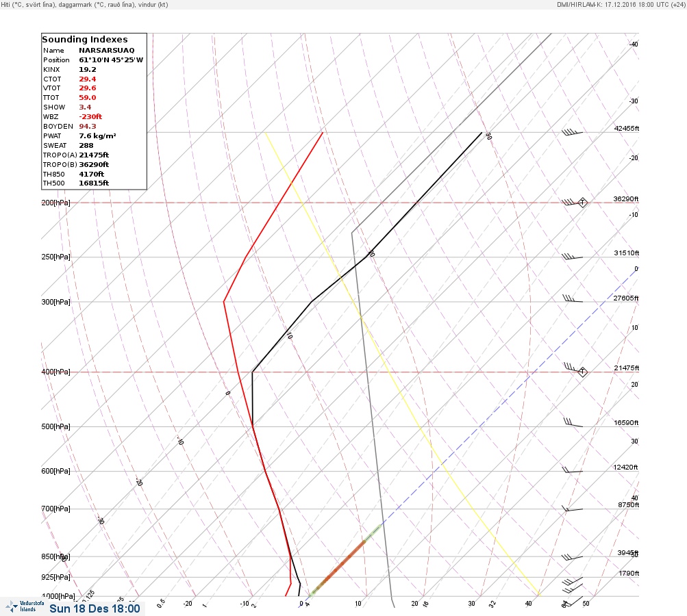The image size is (687, 616).
Task: Click the 36290ft height label on right axis
Action: coord(626,198)
